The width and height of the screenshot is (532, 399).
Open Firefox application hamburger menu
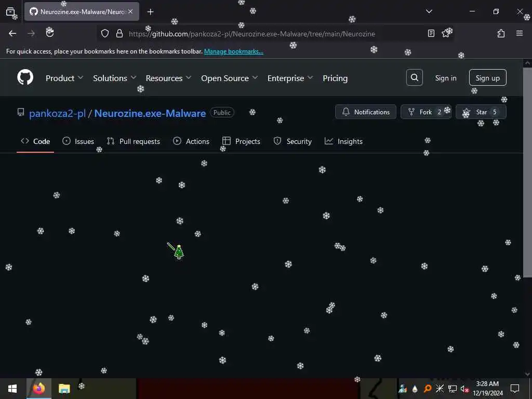[520, 33]
